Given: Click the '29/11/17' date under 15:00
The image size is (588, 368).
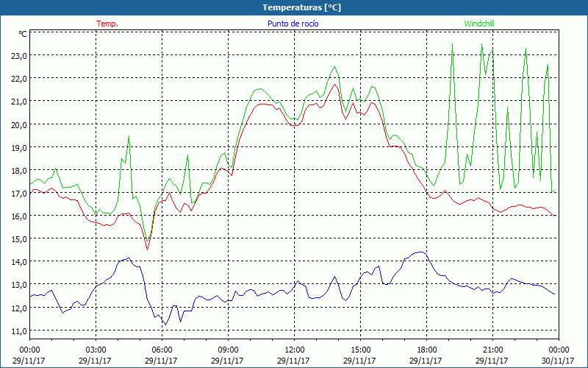Looking at the screenshot, I should coord(359,361).
